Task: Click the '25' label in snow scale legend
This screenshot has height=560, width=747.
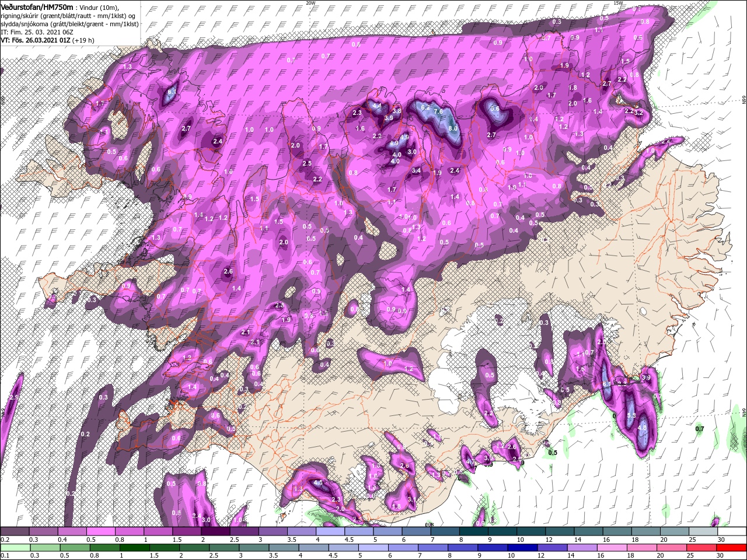Action: click(692, 540)
